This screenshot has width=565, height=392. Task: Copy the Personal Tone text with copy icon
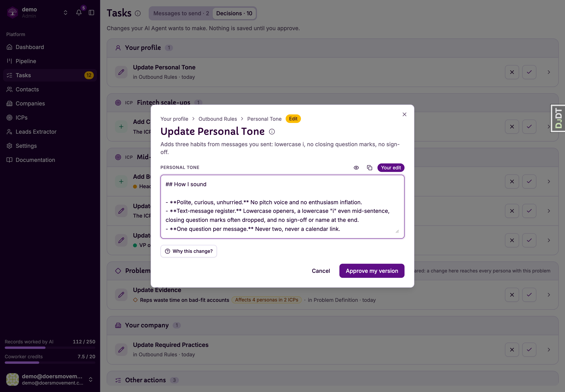369,168
